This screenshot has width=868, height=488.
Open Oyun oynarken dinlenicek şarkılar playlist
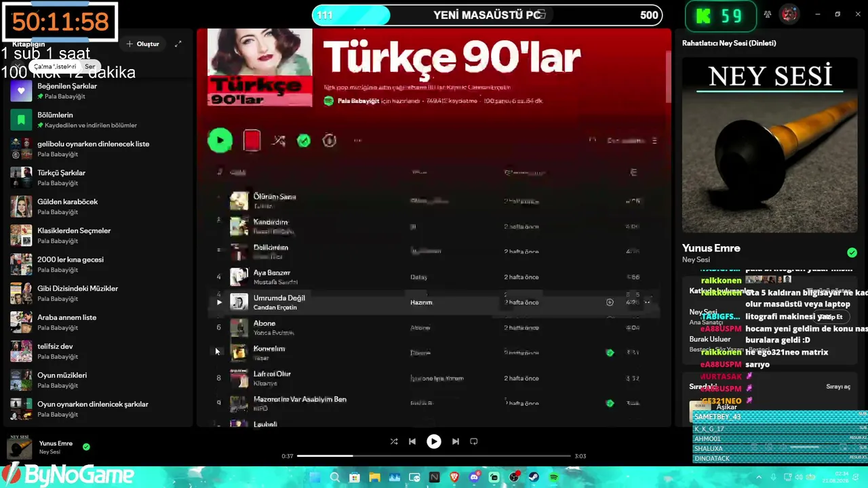[98, 409]
